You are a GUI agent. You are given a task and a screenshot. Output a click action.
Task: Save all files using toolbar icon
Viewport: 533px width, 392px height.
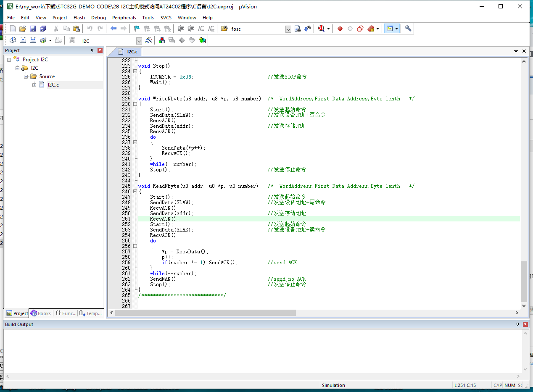click(43, 29)
